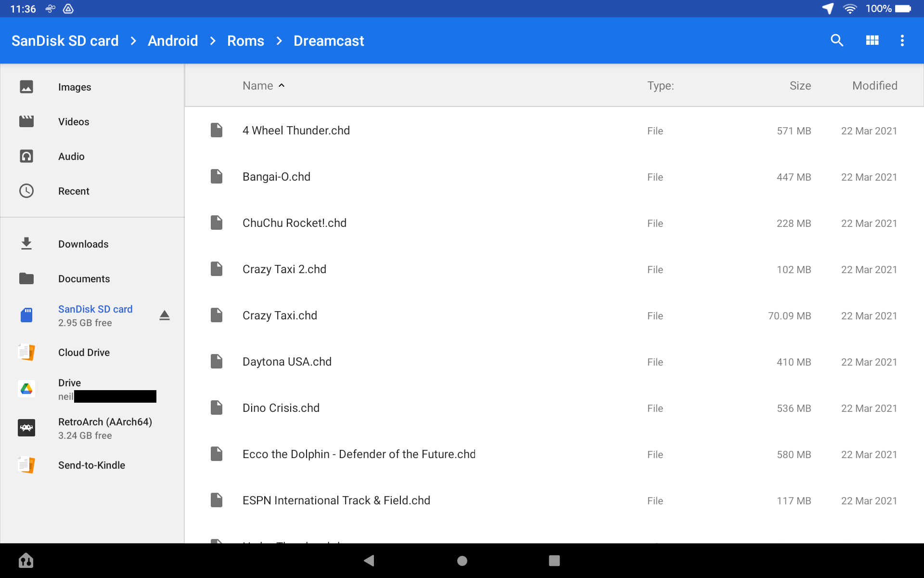Click file icon for Daytona USA.chd

pos(217,362)
